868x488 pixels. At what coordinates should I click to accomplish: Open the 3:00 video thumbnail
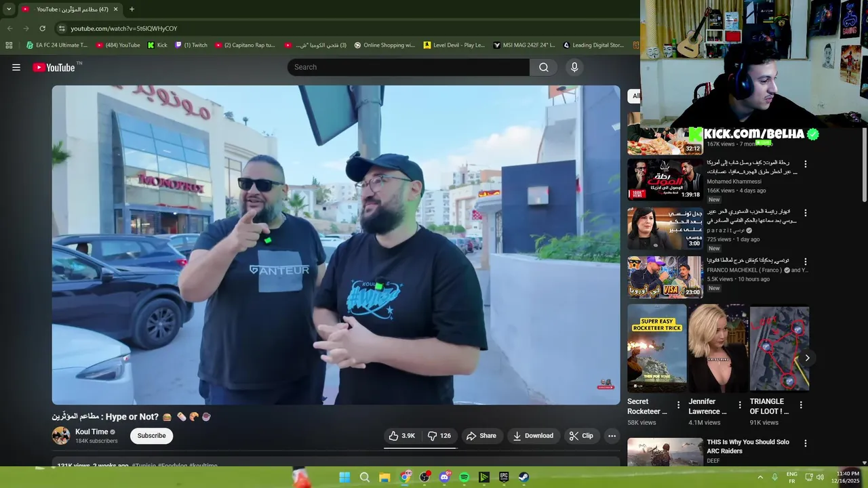(665, 228)
